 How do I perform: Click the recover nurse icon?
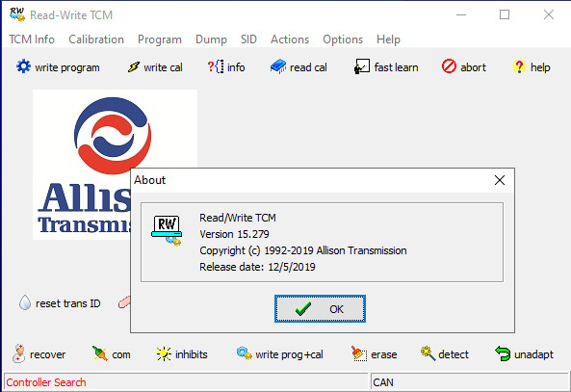[19, 353]
